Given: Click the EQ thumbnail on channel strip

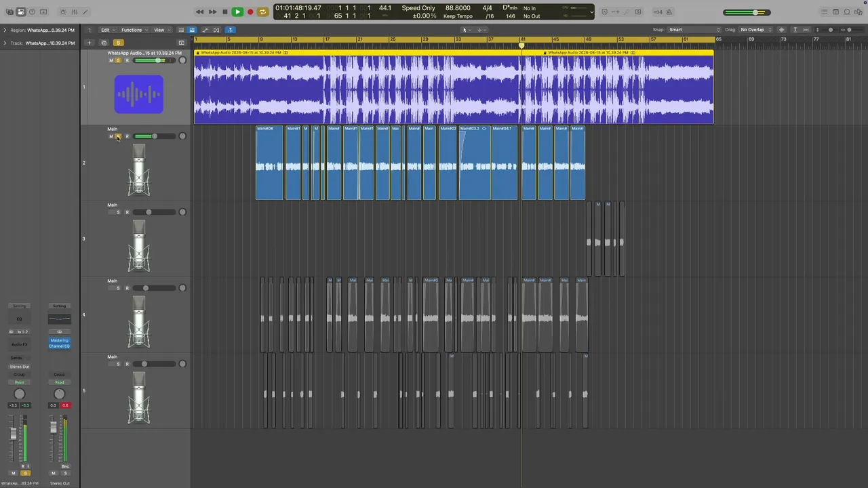Looking at the screenshot, I should click(x=19, y=319).
